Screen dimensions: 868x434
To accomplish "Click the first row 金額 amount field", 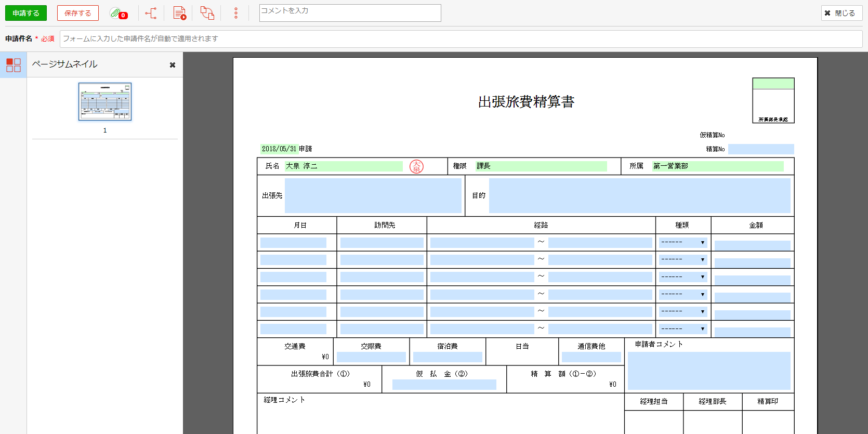I will (753, 245).
